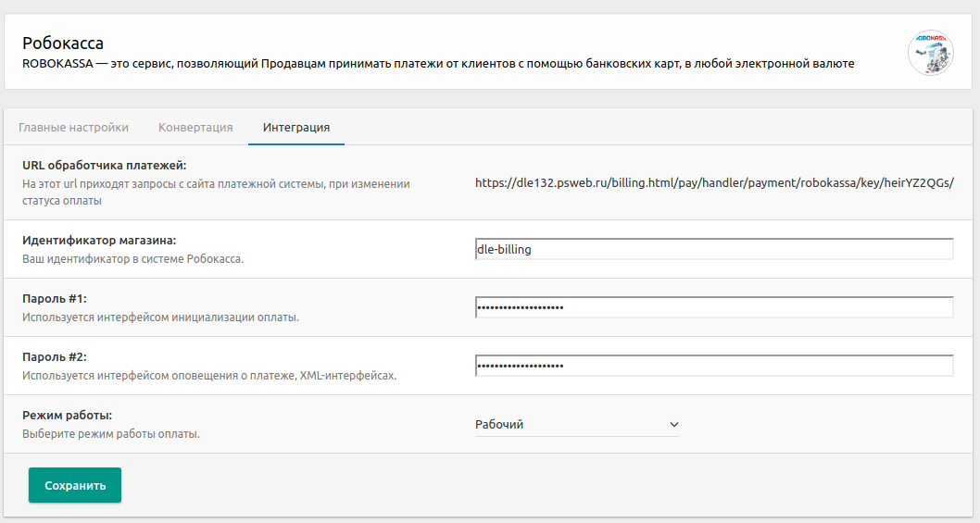Click the Robokassa logo icon
The image size is (980, 523).
[931, 53]
